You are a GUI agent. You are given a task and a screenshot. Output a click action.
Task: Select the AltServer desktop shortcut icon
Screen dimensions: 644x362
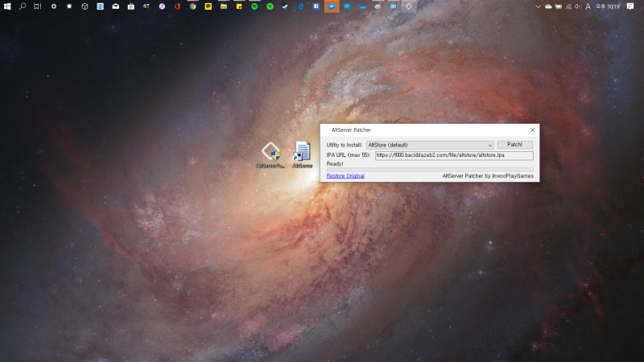[x=303, y=154]
